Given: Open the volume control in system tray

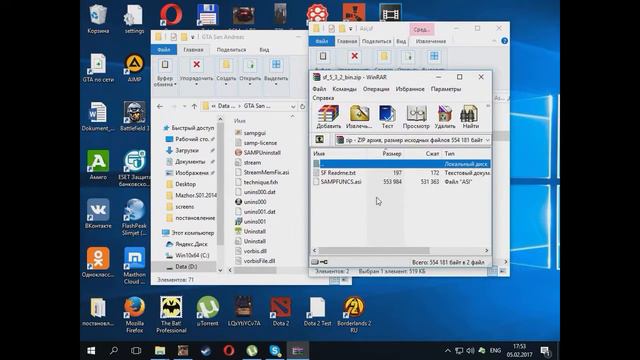Looking at the screenshot, I should point(470,351).
